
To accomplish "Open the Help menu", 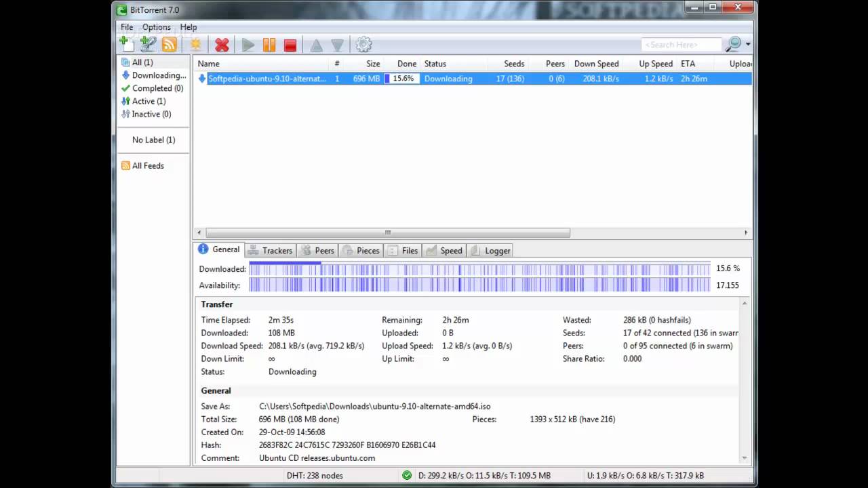I will point(189,27).
